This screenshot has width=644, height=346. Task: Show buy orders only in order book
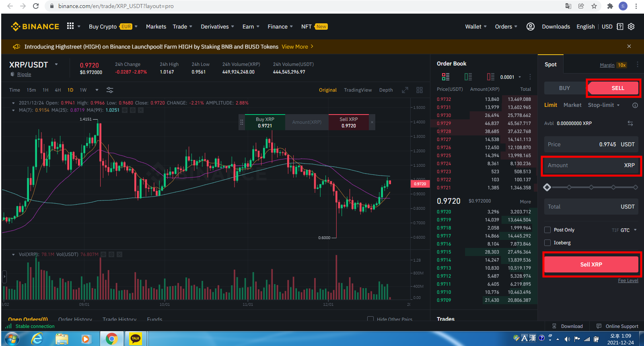468,77
